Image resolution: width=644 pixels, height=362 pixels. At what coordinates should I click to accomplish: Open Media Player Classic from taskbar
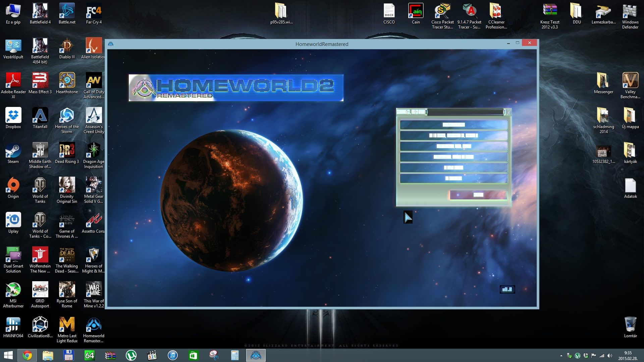click(152, 355)
